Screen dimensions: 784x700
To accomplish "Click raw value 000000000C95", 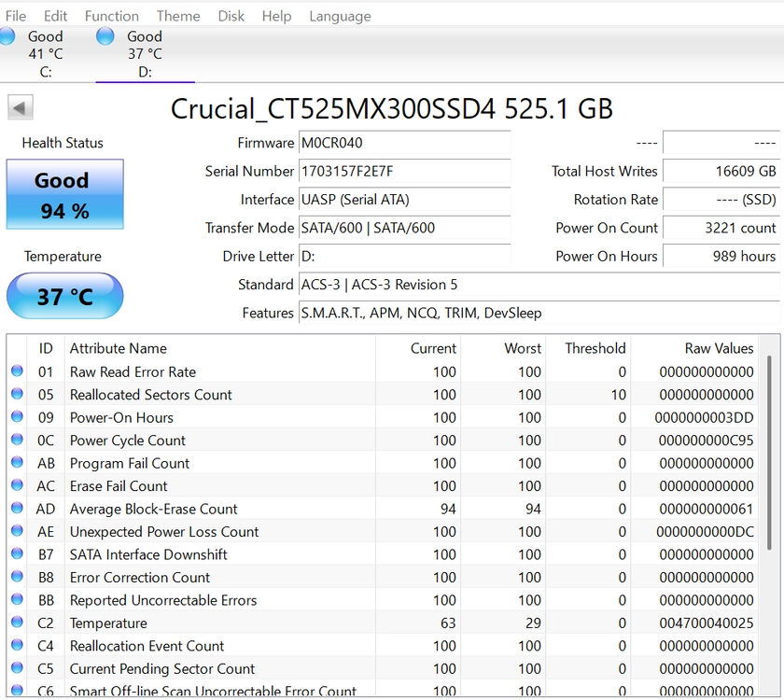I will point(706,441).
